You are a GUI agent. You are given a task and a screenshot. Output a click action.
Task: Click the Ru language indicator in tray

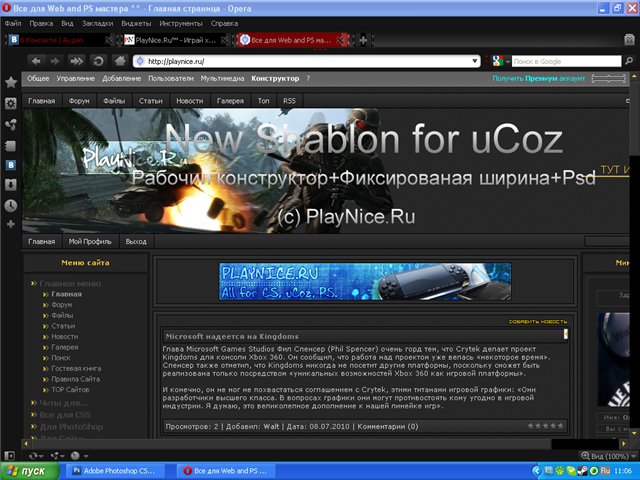[605, 471]
